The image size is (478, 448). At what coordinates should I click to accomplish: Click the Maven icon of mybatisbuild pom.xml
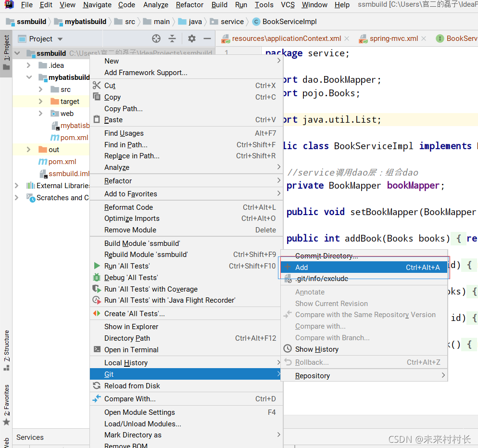(54, 138)
